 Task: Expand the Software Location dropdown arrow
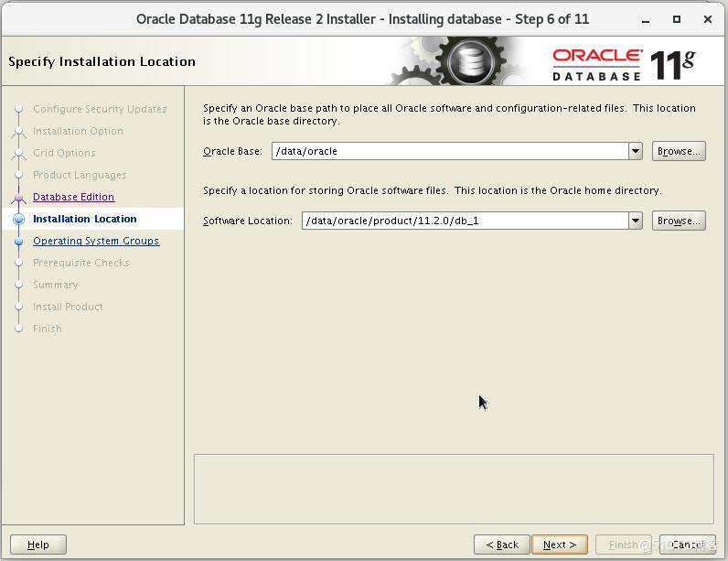(636, 221)
